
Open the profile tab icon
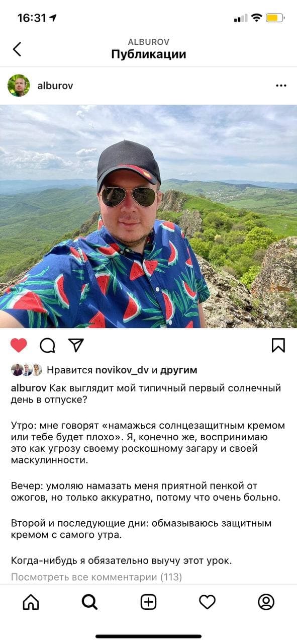click(x=266, y=602)
